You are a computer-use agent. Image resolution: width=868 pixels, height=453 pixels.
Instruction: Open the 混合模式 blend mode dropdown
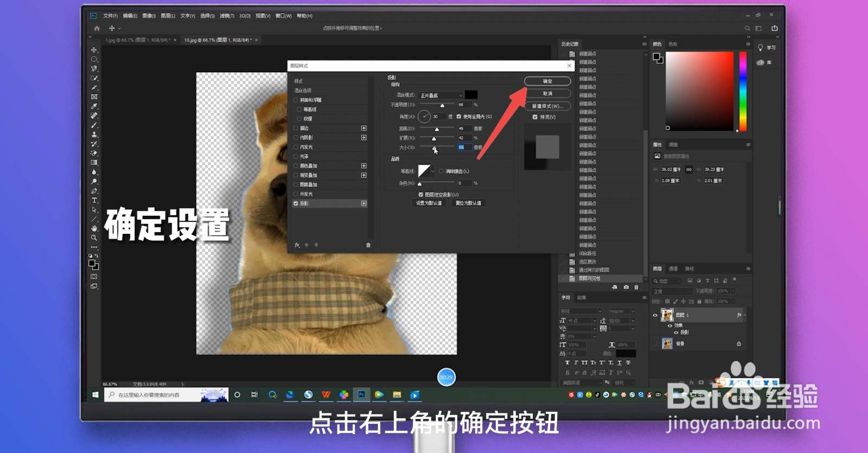441,95
